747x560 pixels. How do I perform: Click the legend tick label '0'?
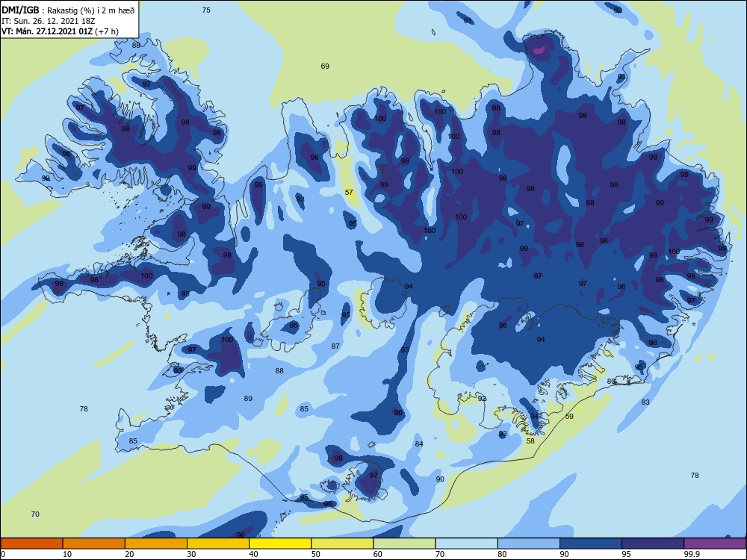click(3, 554)
